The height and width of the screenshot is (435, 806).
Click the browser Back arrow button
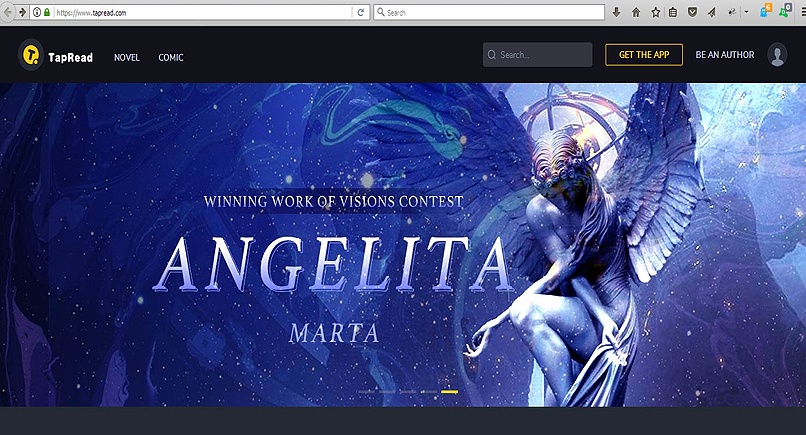click(x=7, y=12)
